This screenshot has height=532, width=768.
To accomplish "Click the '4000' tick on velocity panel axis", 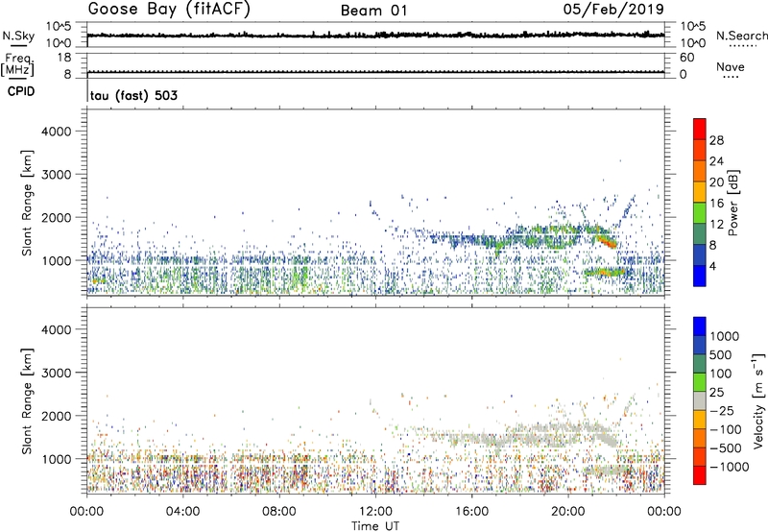I will tap(56, 329).
